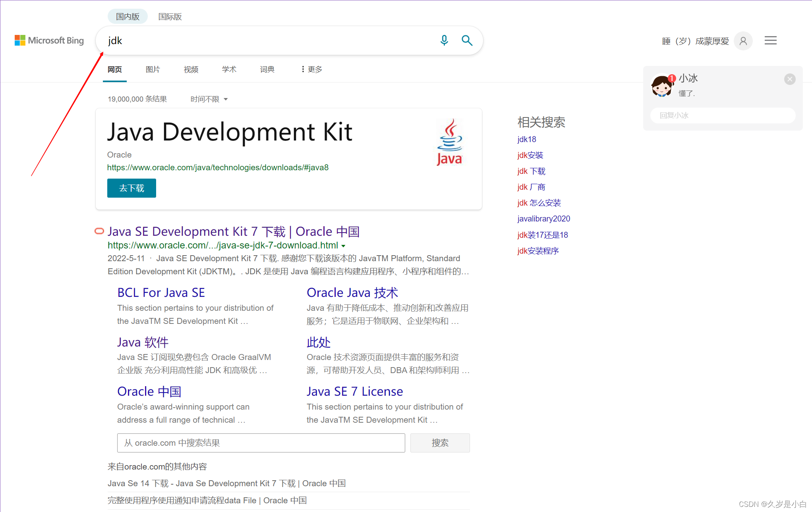Click the 搜索 button
This screenshot has height=512, width=812.
coord(440,443)
